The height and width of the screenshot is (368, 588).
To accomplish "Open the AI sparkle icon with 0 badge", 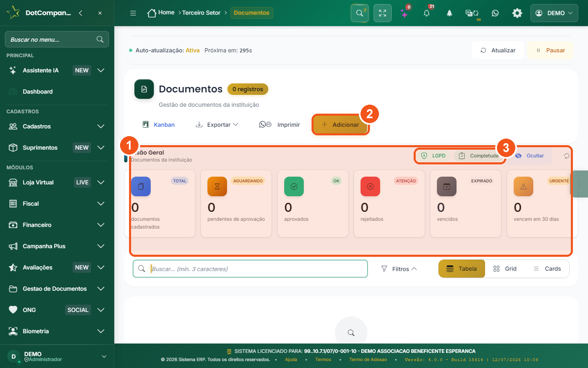I will point(404,13).
